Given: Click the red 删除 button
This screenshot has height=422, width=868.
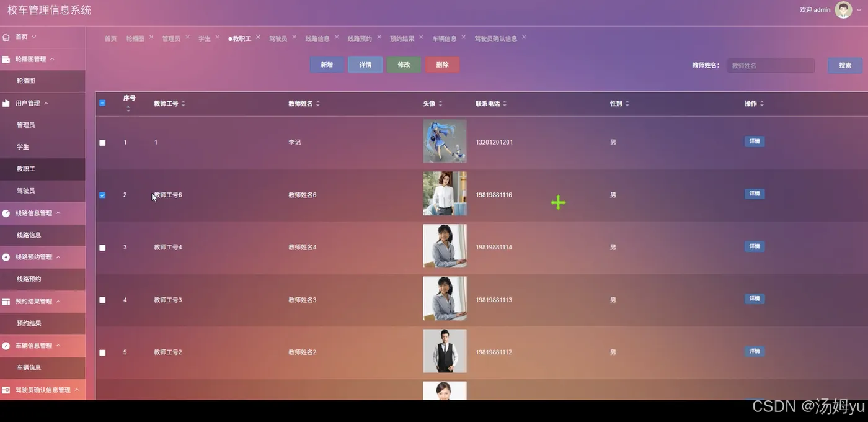Looking at the screenshot, I should tap(442, 65).
